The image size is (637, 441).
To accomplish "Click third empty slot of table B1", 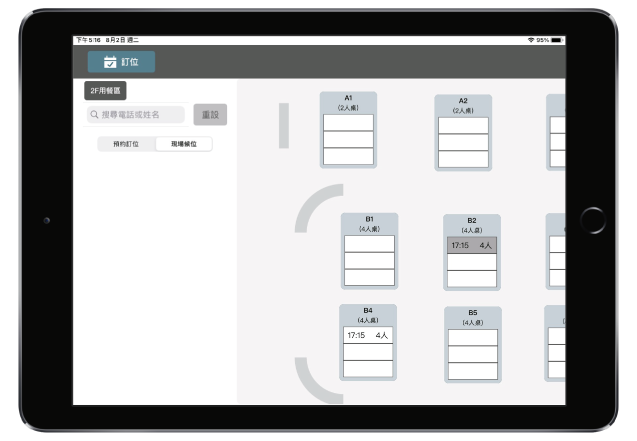I will tap(369, 277).
